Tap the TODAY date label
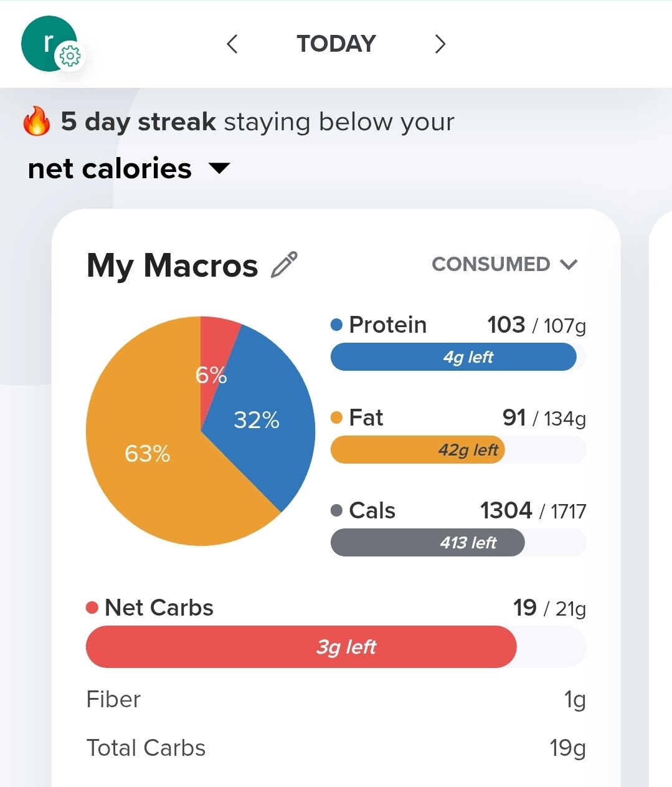672x787 pixels. (336, 44)
